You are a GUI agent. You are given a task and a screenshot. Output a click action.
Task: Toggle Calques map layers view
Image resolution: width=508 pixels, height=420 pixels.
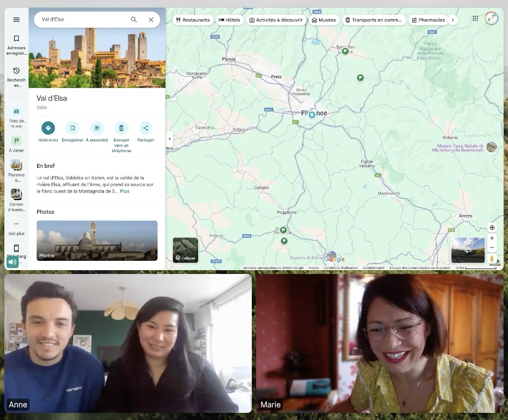tap(186, 250)
